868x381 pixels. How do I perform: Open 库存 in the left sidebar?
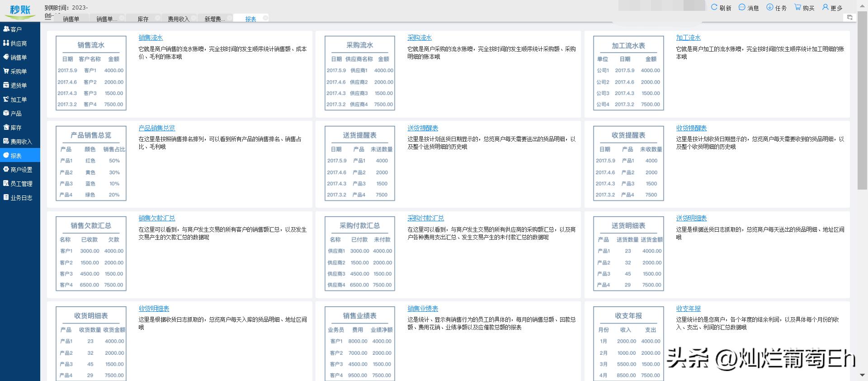[x=20, y=128]
